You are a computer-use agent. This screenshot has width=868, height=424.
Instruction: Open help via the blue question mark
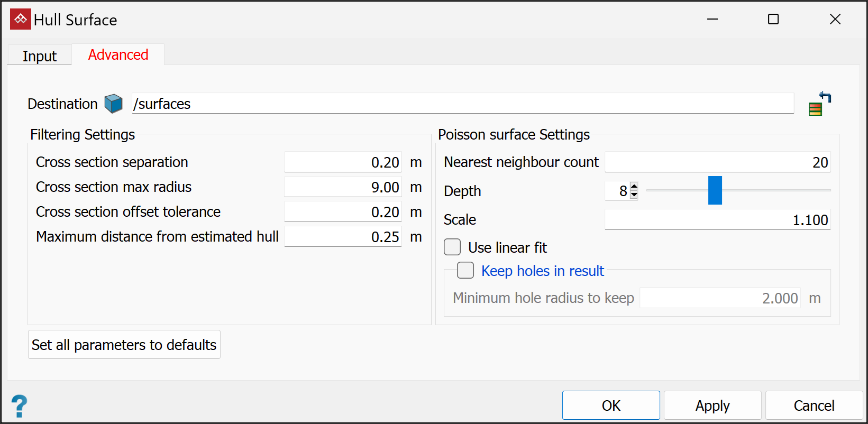[19, 406]
